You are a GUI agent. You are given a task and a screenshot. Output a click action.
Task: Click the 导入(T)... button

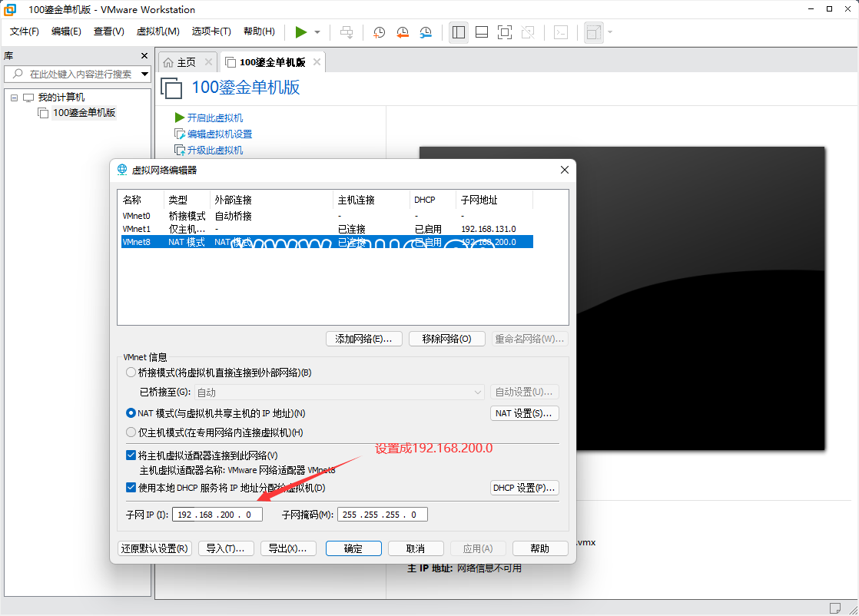[x=226, y=548]
